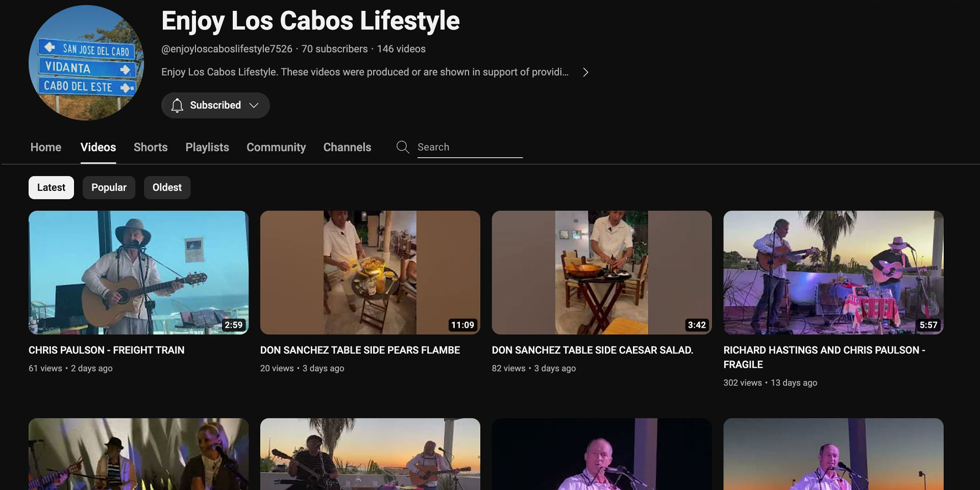Screen dimensions: 980x490
Task: Open the Playlists tab
Action: tap(207, 147)
